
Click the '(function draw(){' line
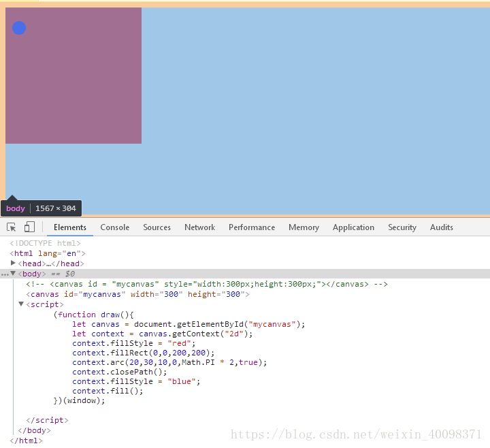pyautogui.click(x=93, y=315)
